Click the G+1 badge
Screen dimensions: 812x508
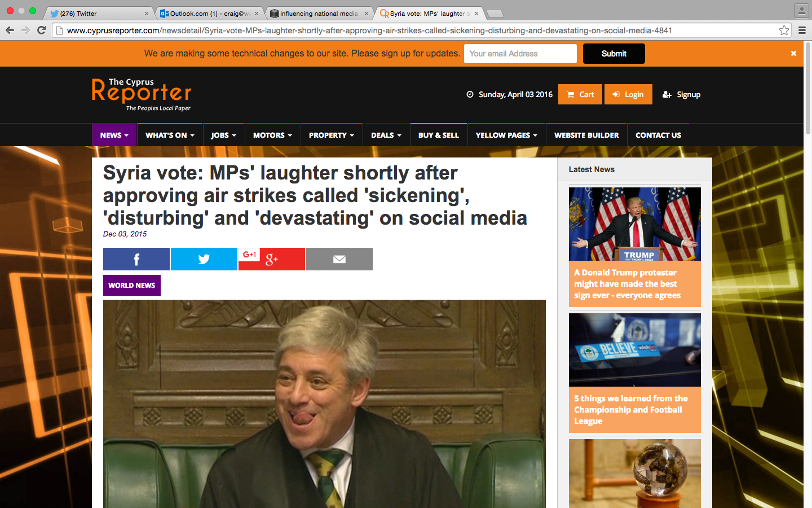coord(249,255)
